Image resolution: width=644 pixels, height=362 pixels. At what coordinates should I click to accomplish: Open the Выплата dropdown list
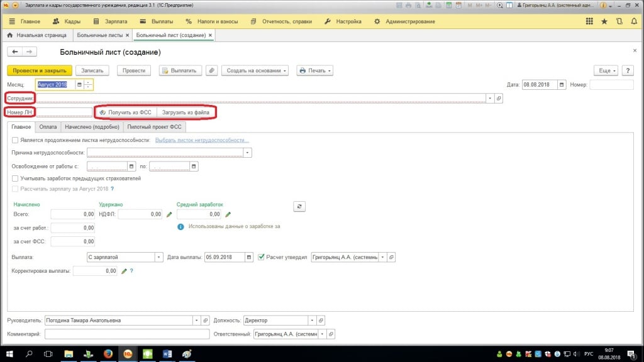(159, 257)
